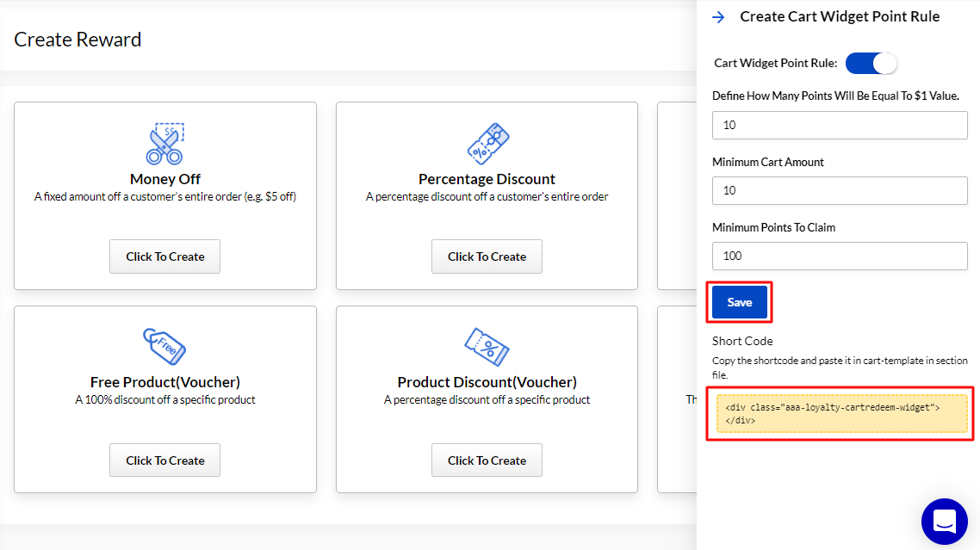Click Save in the point rule panel
The width and height of the screenshot is (980, 550).
click(x=739, y=302)
